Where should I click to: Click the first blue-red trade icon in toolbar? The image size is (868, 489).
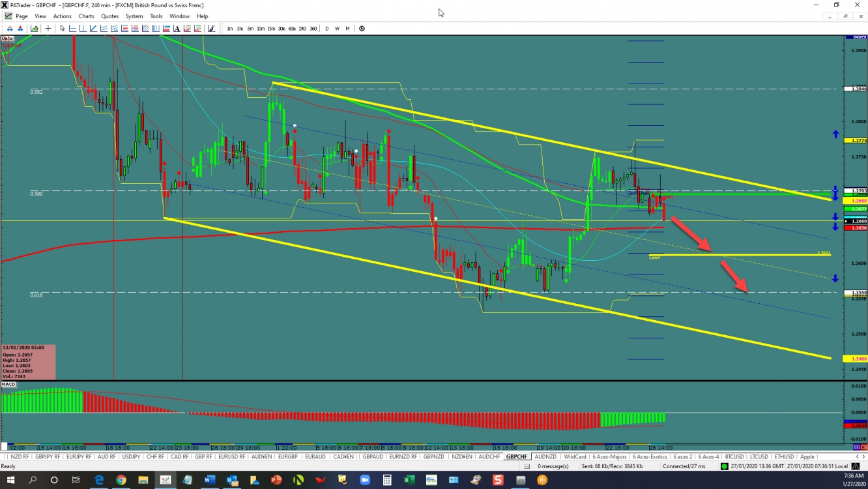coord(10,28)
